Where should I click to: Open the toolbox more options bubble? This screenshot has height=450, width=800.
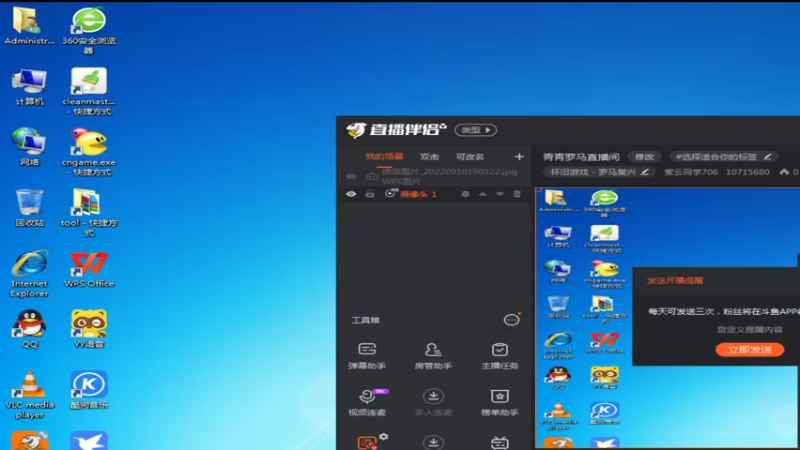pyautogui.click(x=511, y=320)
